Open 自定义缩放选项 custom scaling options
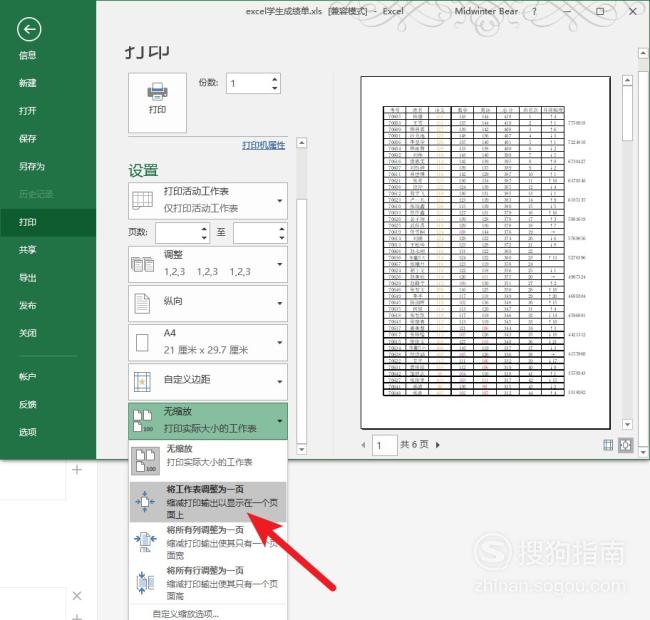650x620 pixels. (185, 614)
